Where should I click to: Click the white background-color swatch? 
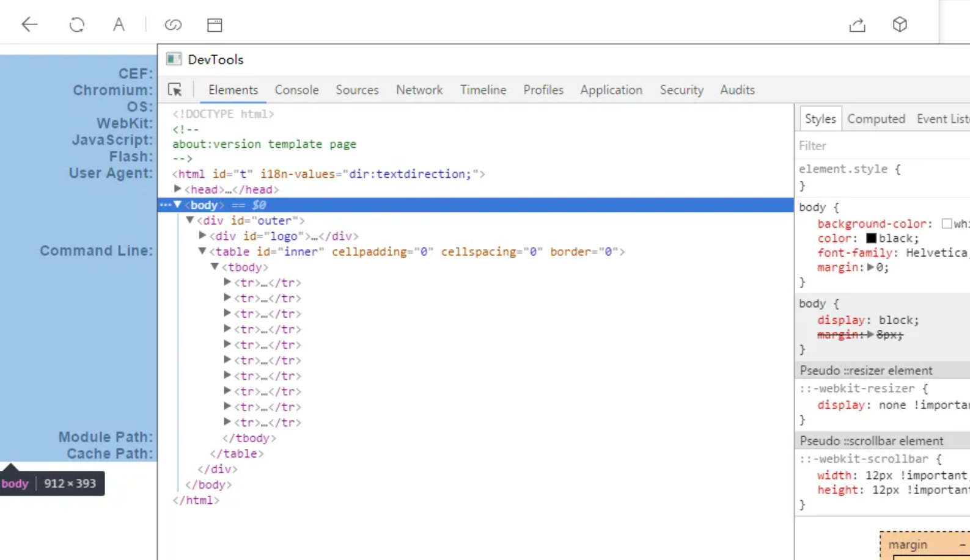947,224
